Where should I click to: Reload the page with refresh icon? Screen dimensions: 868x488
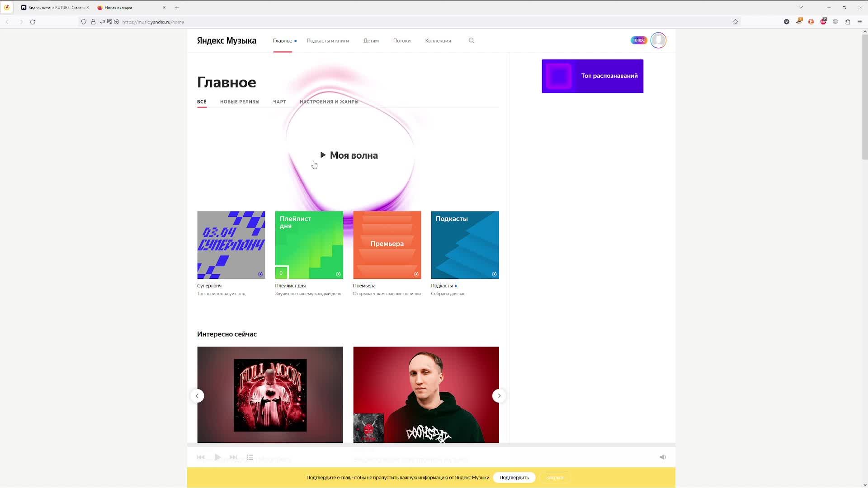tap(33, 22)
